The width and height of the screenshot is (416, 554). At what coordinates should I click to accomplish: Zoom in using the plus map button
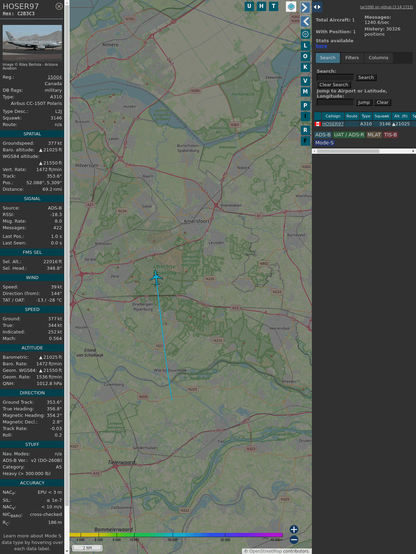click(x=294, y=529)
